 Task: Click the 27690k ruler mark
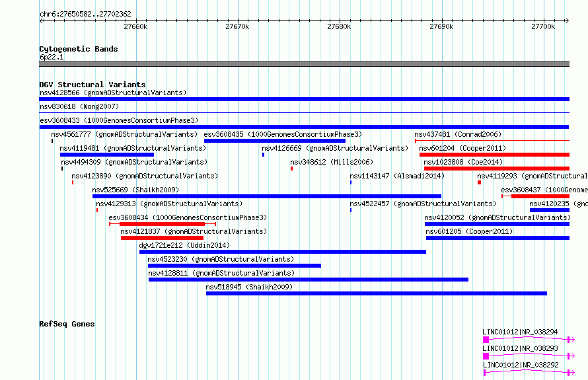[441, 26]
